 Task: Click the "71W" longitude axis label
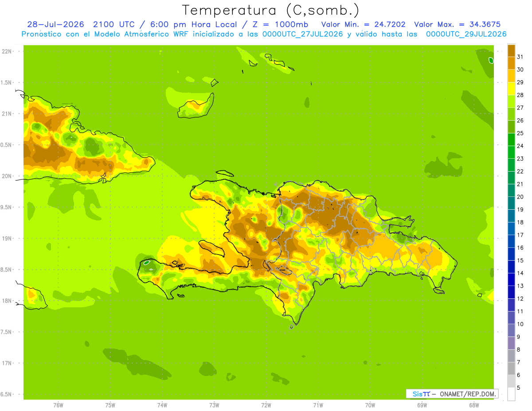[318, 405]
